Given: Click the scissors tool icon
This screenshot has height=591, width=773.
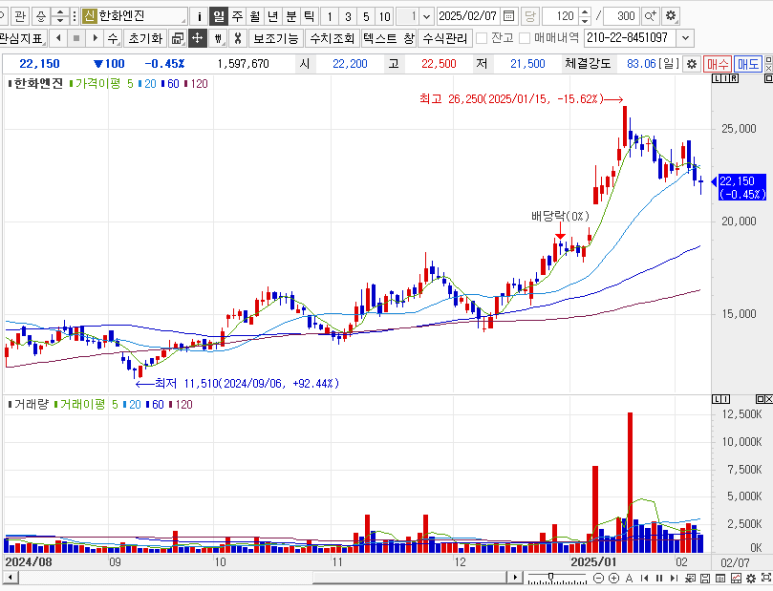Looking at the screenshot, I should (x=236, y=38).
